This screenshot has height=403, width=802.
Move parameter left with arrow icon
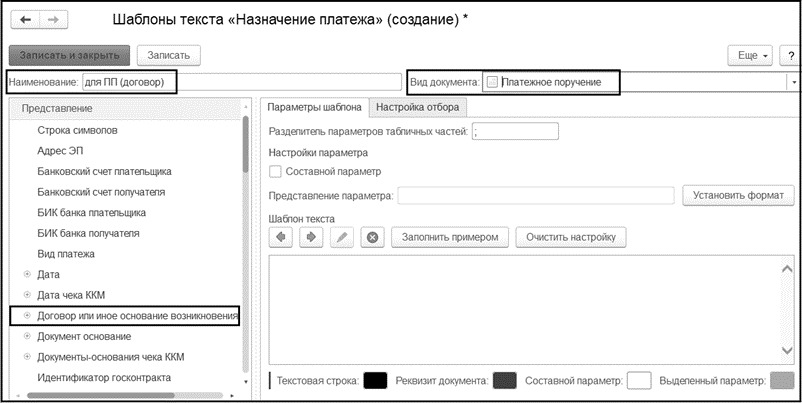pyautogui.click(x=281, y=237)
